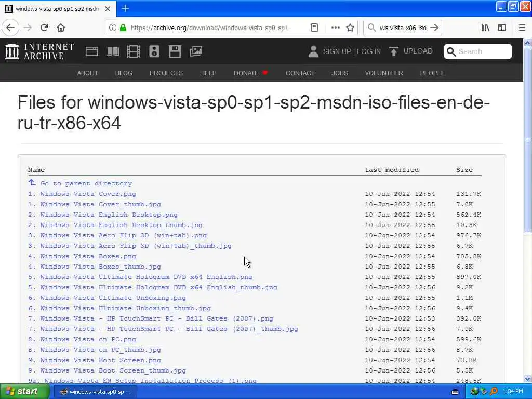The height and width of the screenshot is (399, 532).
Task: Open the Images icon in Archive header
Action: coord(196,51)
